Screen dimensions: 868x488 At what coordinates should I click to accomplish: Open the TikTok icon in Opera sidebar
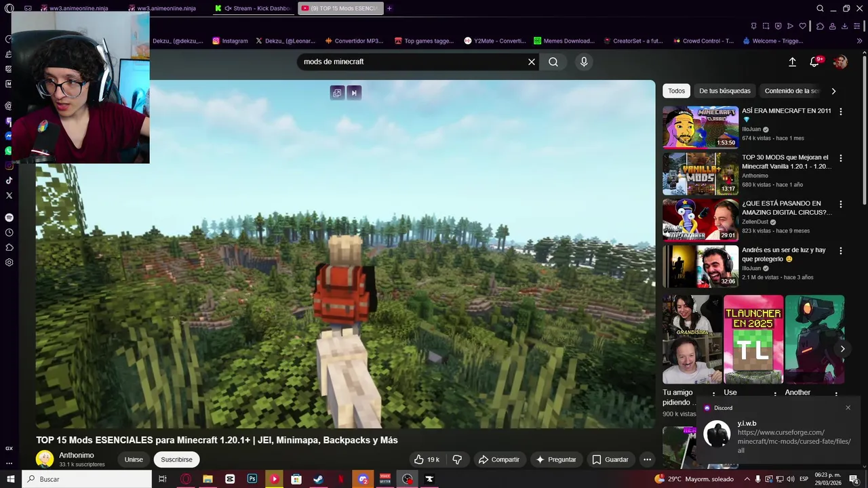(9, 180)
